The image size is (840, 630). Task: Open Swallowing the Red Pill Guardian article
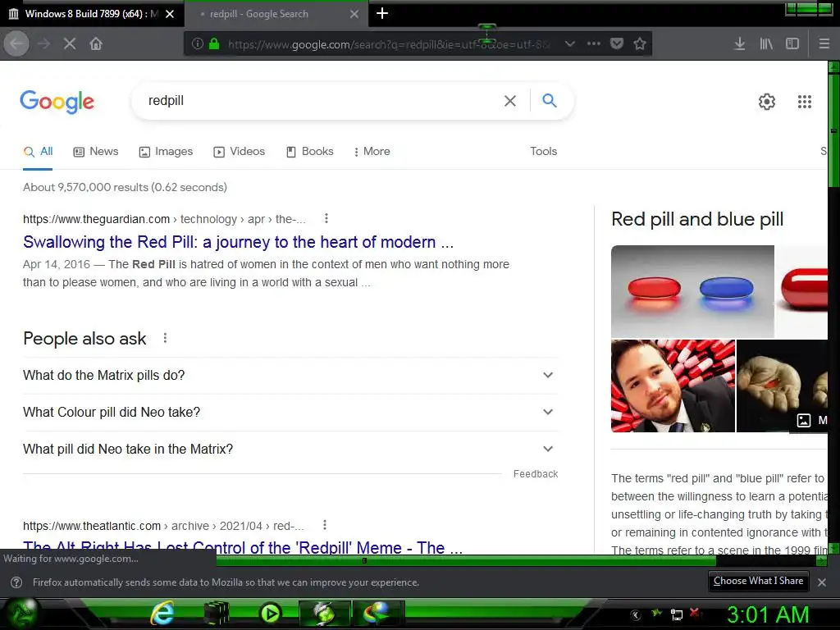(239, 242)
